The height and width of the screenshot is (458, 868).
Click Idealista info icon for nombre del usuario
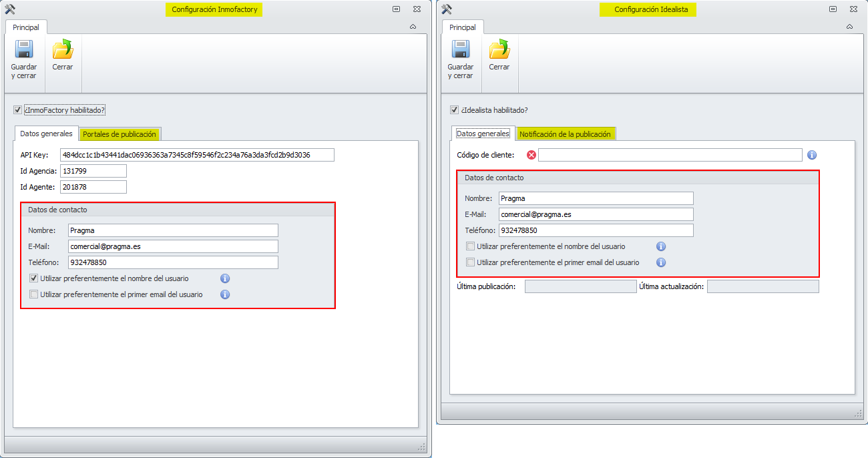coord(661,246)
